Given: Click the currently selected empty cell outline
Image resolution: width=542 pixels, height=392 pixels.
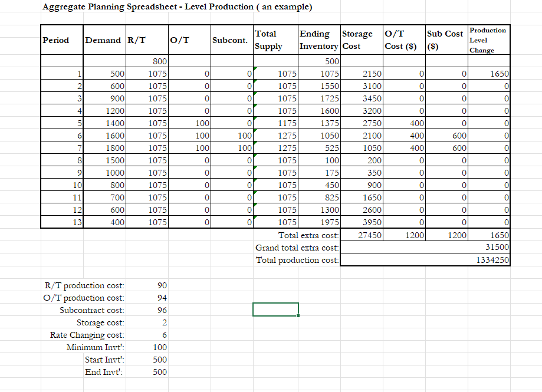Looking at the screenshot, I should pos(275,308).
